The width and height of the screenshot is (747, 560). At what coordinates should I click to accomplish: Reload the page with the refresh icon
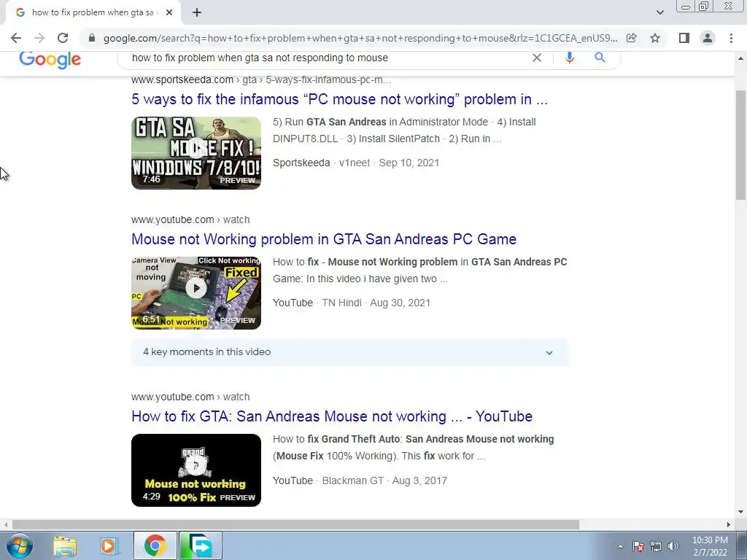pyautogui.click(x=63, y=38)
